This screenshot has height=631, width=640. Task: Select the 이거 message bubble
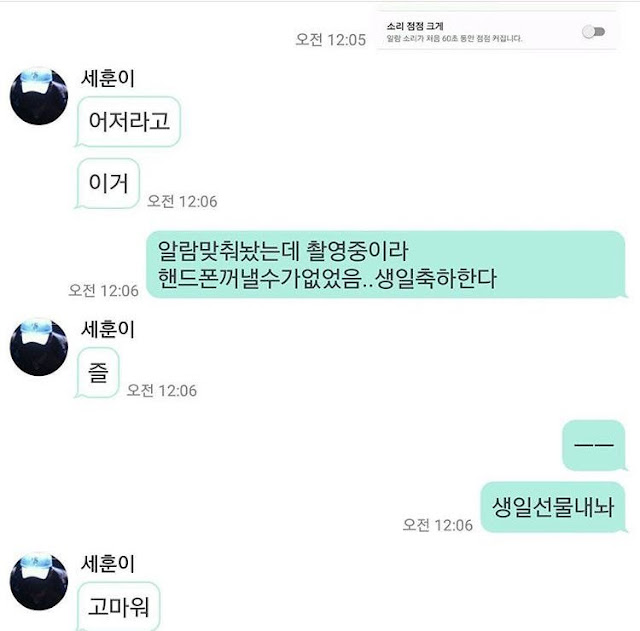[x=108, y=183]
